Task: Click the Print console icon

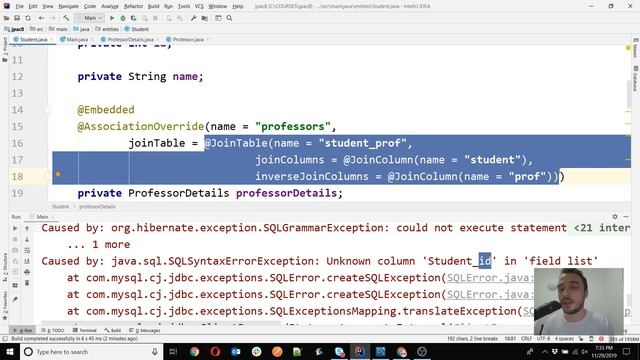Action: [27, 272]
